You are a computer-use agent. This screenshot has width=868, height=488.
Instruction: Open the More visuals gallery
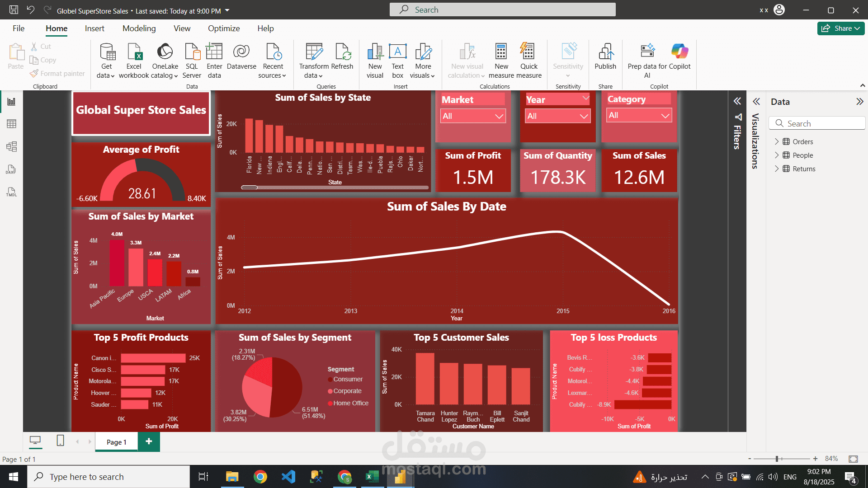click(423, 61)
